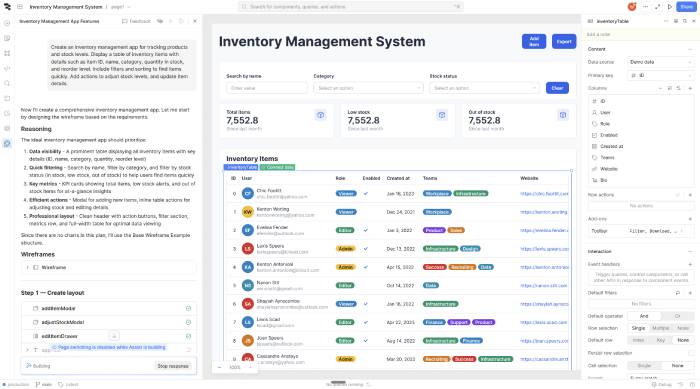Open the adjustStockModal step entry
The width and height of the screenshot is (700, 389).
pyautogui.click(x=108, y=322)
